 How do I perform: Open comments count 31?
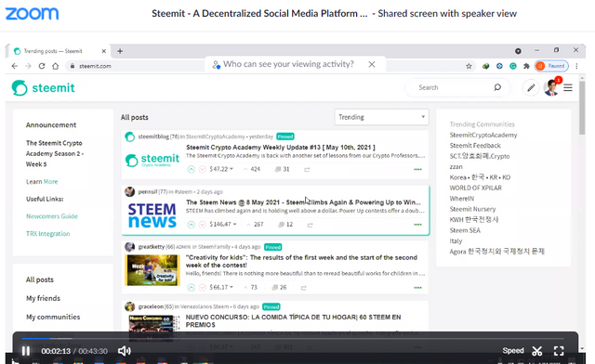[x=282, y=169]
